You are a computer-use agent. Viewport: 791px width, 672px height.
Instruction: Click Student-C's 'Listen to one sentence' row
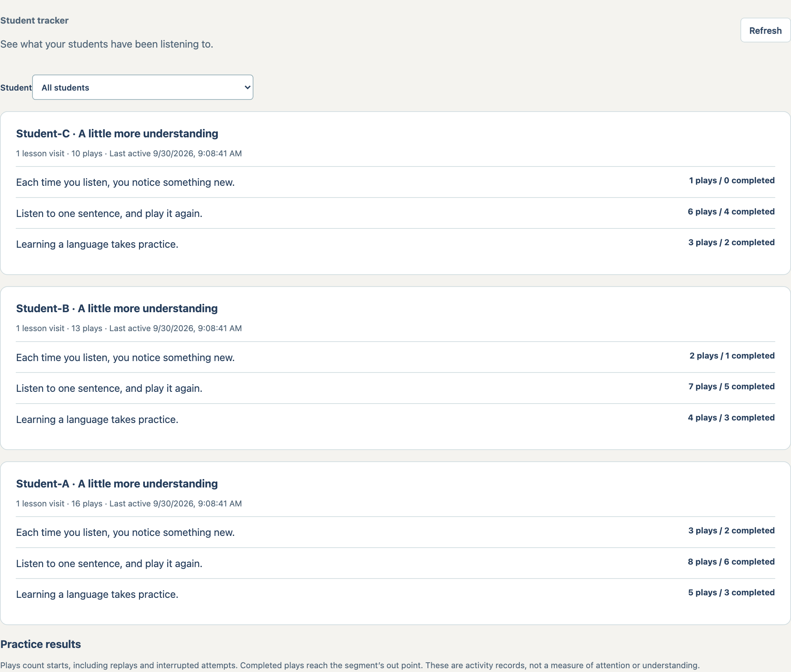click(395, 213)
